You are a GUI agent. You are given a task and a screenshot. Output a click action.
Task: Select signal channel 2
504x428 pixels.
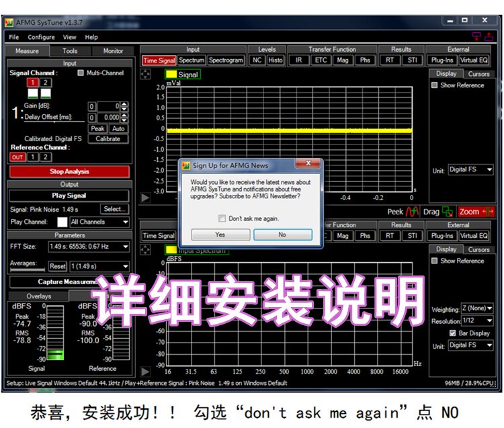(x=46, y=83)
